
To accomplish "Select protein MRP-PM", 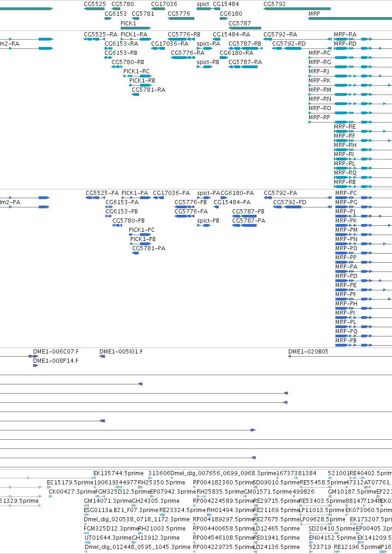I will click(346, 230).
